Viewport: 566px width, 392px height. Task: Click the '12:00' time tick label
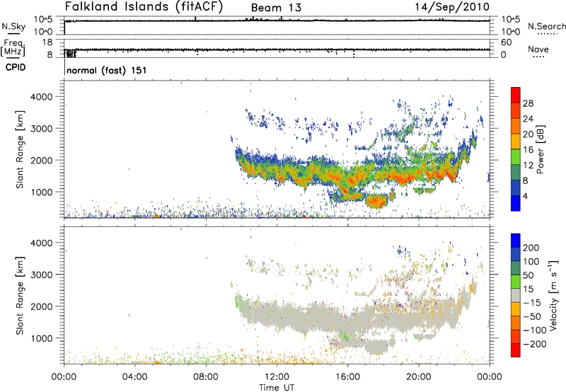[277, 377]
